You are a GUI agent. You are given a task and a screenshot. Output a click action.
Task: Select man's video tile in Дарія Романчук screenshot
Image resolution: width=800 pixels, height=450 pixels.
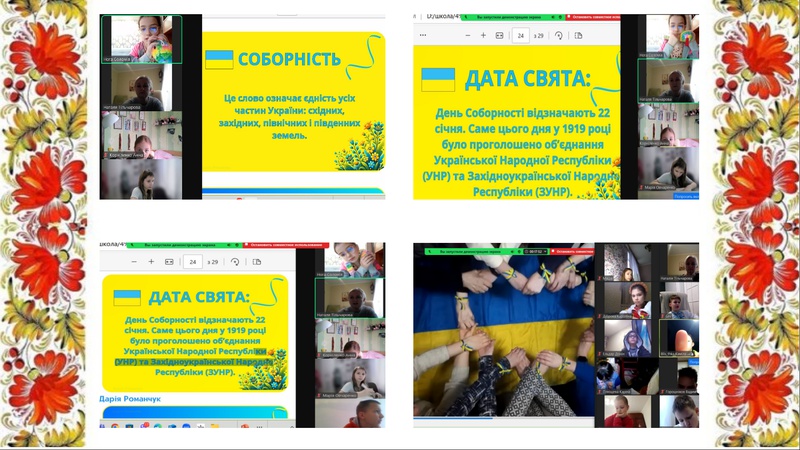click(350, 413)
